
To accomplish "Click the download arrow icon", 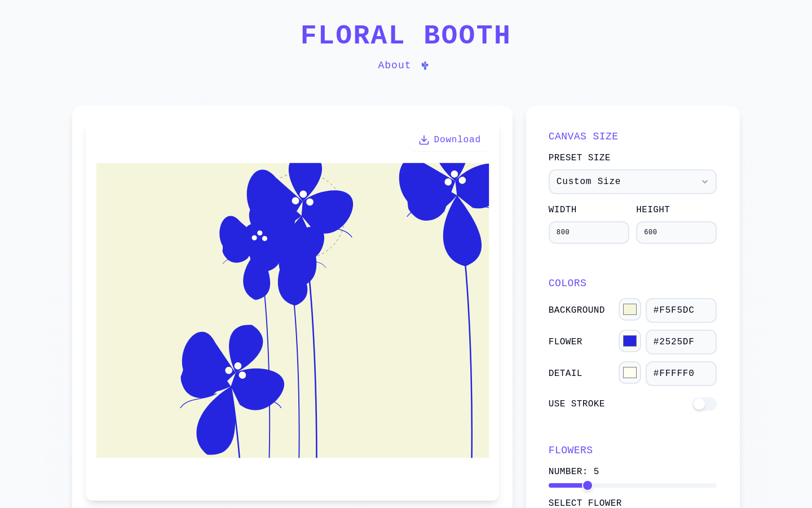I will [424, 140].
